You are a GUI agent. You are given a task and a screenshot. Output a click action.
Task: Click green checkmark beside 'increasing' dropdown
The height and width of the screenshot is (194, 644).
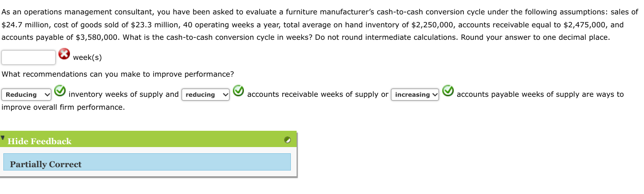(x=448, y=91)
